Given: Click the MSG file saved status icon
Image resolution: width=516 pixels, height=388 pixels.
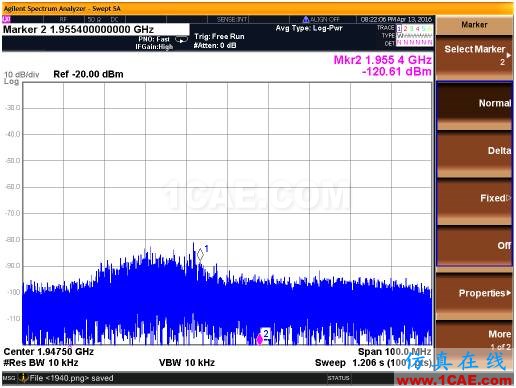Looking at the screenshot, I should (x=23, y=378).
